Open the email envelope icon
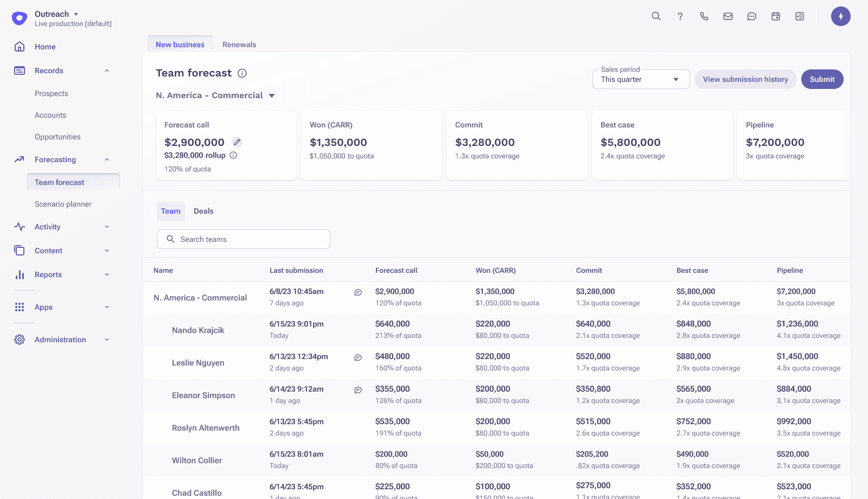The height and width of the screenshot is (499, 868). tap(728, 16)
